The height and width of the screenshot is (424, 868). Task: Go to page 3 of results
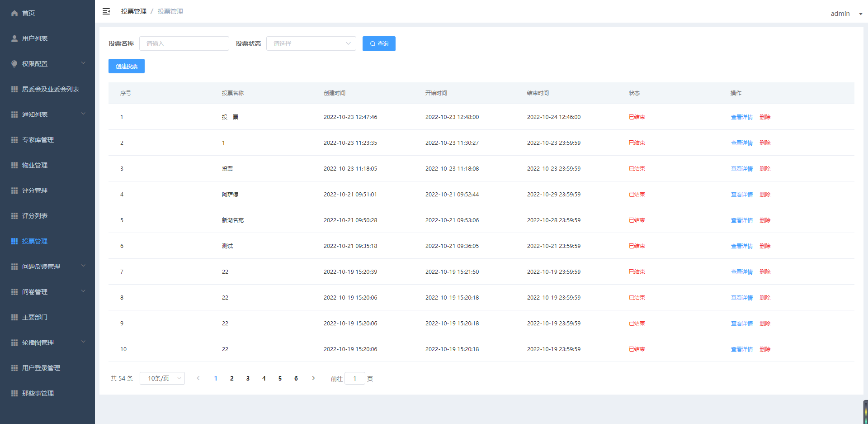(248, 378)
